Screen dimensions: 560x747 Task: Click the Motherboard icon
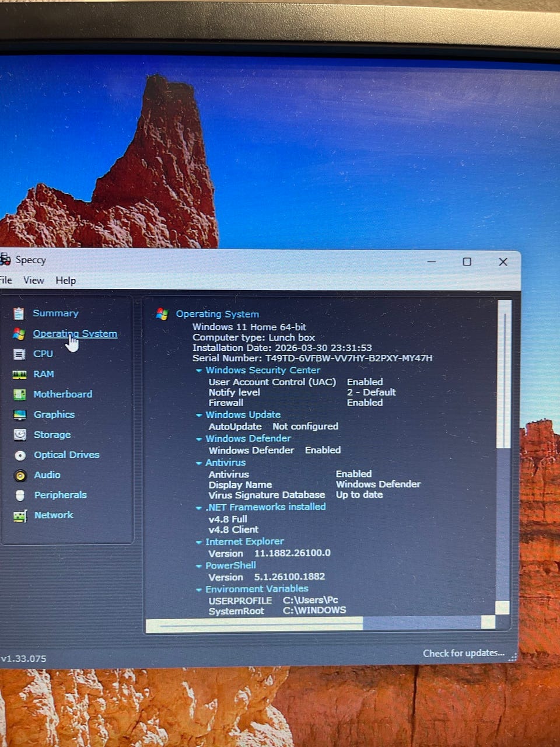20,395
